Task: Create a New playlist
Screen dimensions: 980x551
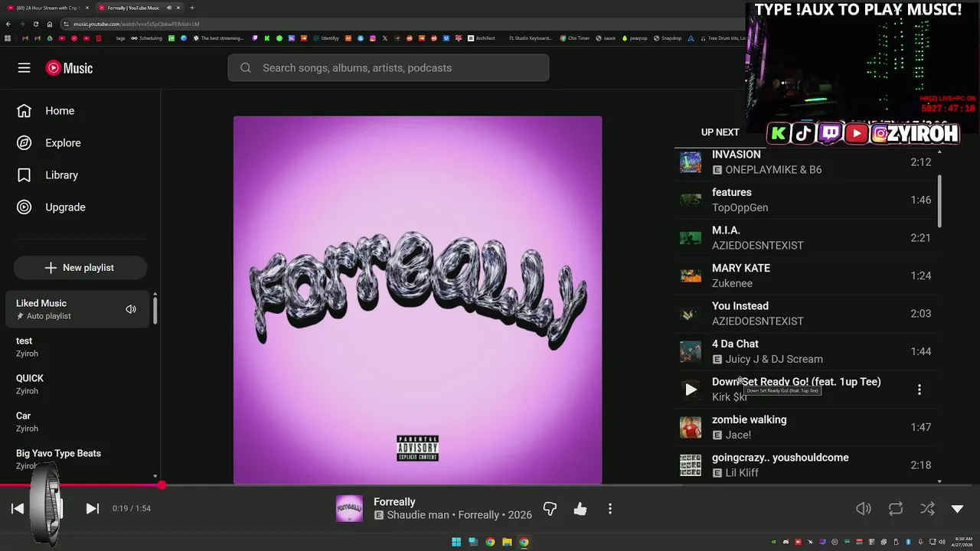Action: click(x=80, y=268)
